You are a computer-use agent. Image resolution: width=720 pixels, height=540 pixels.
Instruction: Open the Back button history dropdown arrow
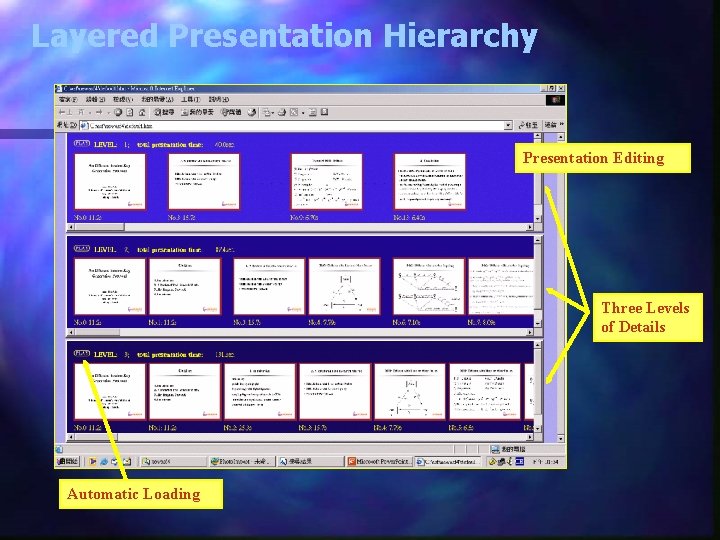pos(90,112)
